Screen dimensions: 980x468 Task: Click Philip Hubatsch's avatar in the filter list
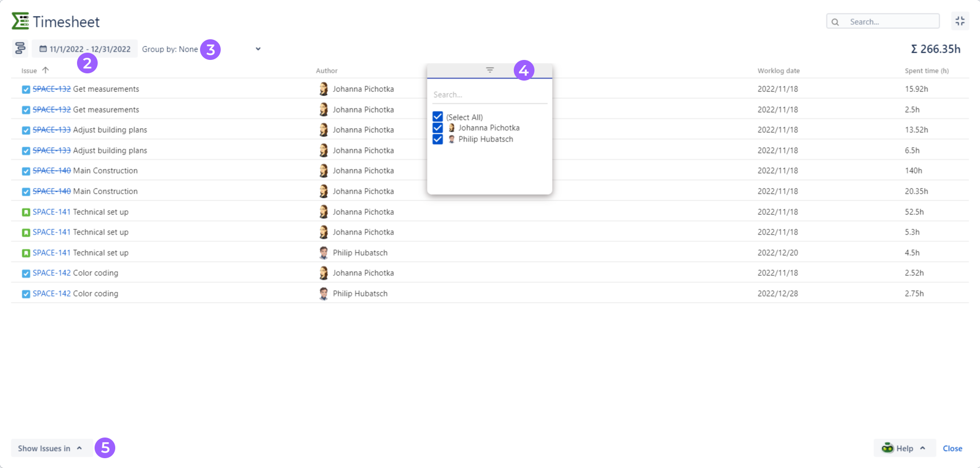[x=451, y=139]
